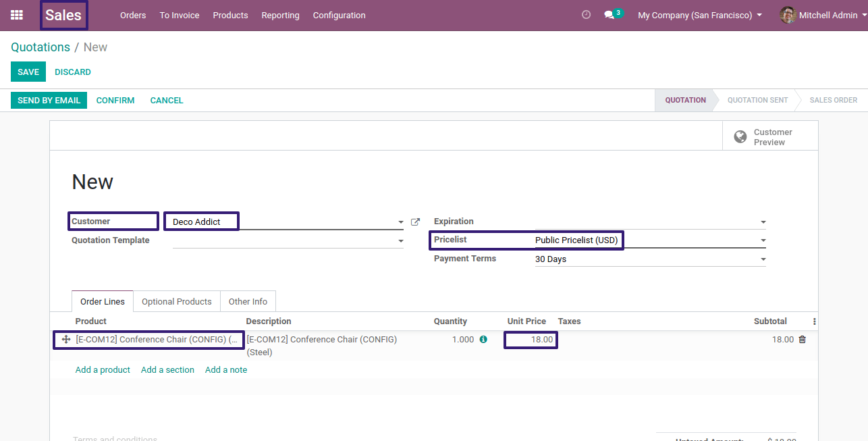Viewport: 868px width, 441px height.
Task: Switch to the Order Lines tab
Action: (103, 301)
